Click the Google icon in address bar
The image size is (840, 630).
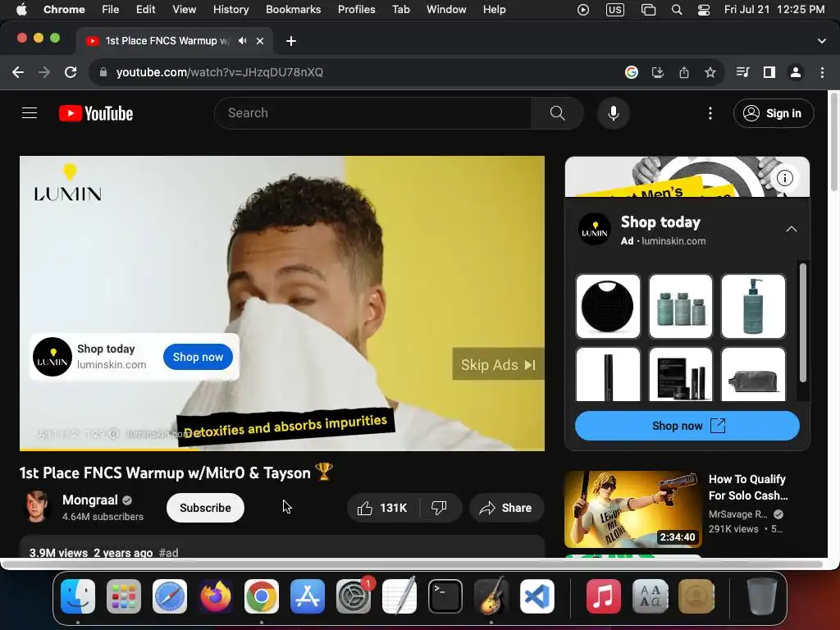(632, 72)
